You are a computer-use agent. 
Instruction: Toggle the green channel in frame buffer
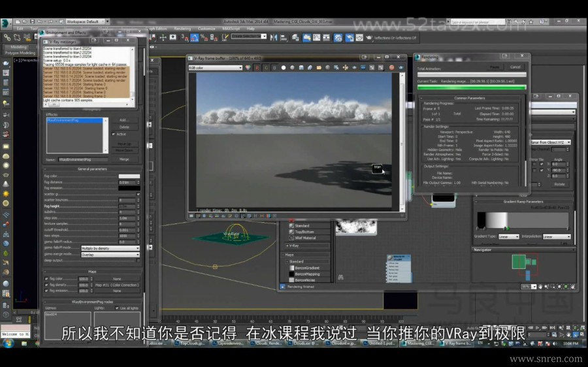tap(266, 67)
